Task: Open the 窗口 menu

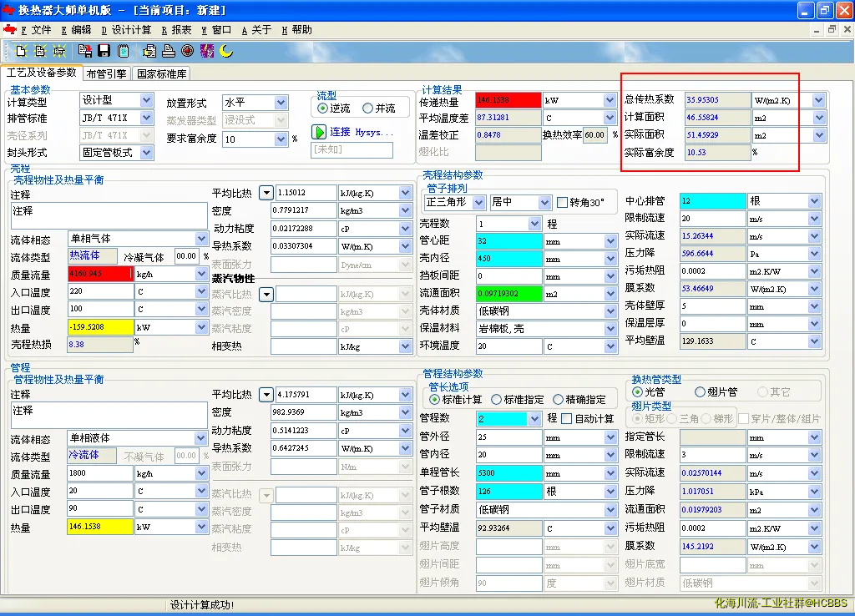Action: [x=216, y=30]
